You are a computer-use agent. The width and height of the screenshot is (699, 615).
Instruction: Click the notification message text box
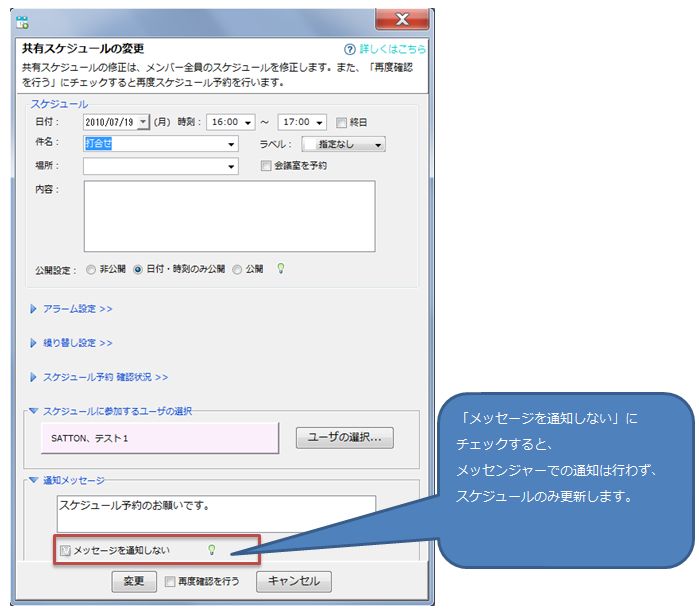coord(216,514)
